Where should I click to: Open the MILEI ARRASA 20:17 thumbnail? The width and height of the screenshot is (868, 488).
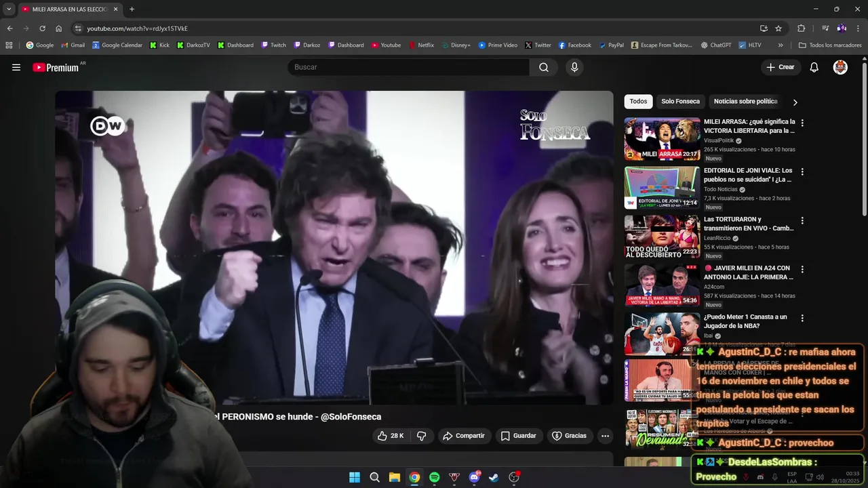(662, 139)
